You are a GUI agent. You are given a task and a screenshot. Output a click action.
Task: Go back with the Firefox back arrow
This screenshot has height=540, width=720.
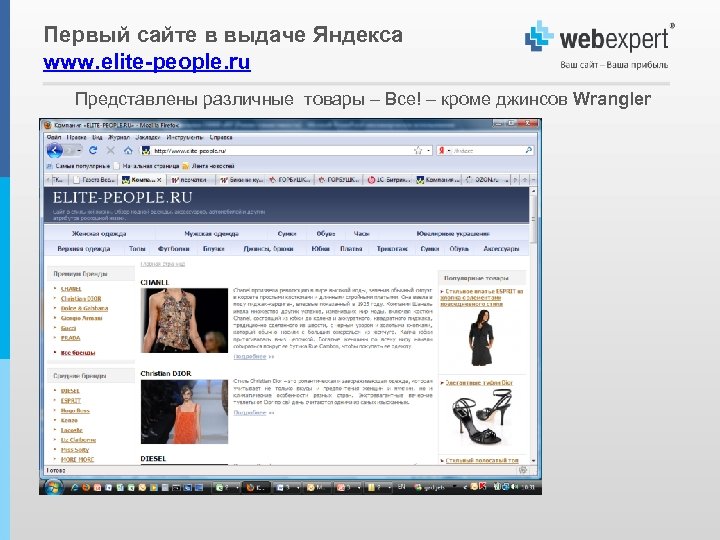[x=55, y=150]
